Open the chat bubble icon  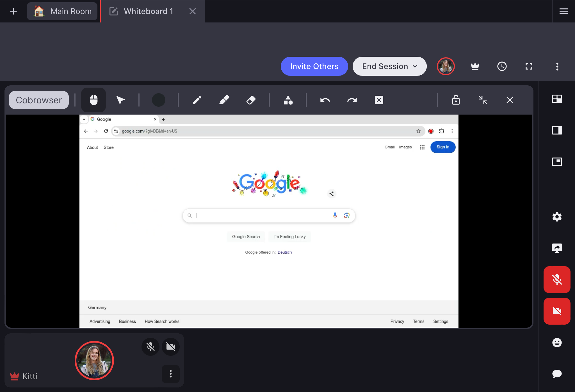[557, 374]
